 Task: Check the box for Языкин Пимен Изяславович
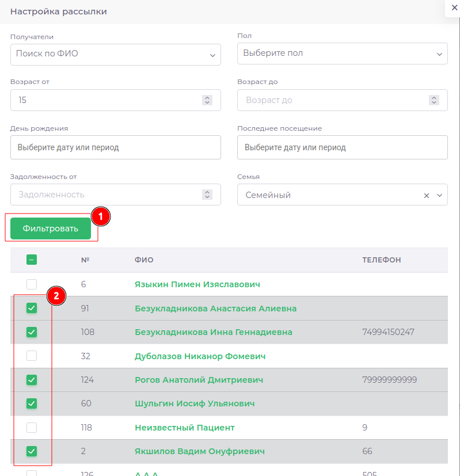coord(32,284)
